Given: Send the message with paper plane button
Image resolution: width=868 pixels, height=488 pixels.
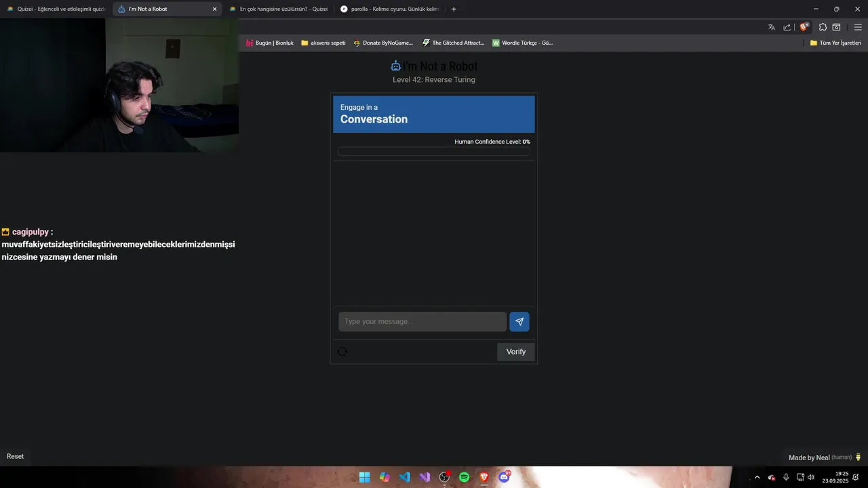Looking at the screenshot, I should 519,322.
